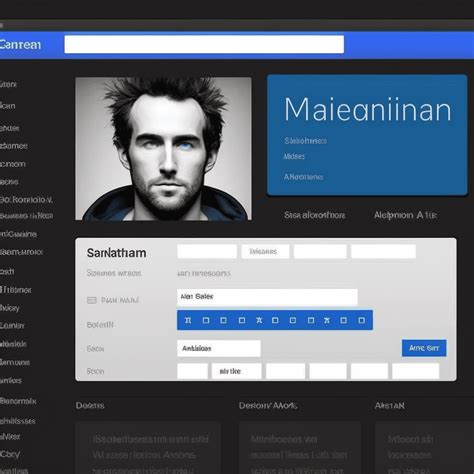The image size is (474, 474).
Task: Open the sidebar item containing 'Romrioio'
Action: point(26,200)
